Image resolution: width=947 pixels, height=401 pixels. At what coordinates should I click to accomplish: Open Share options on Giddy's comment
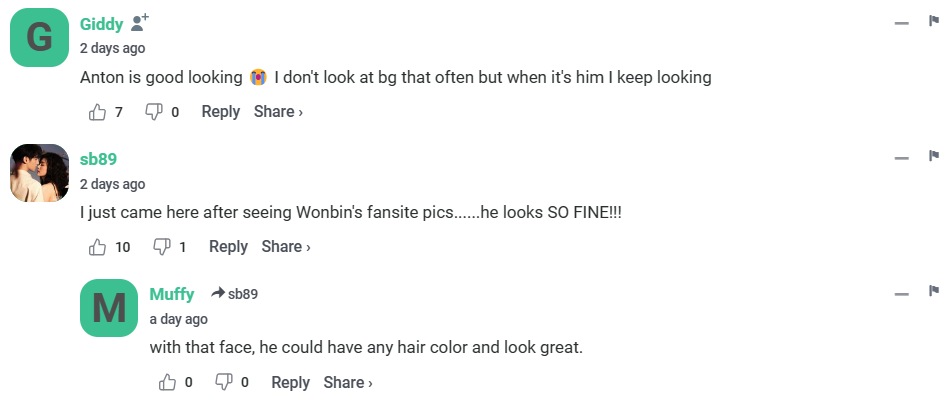coord(278,112)
